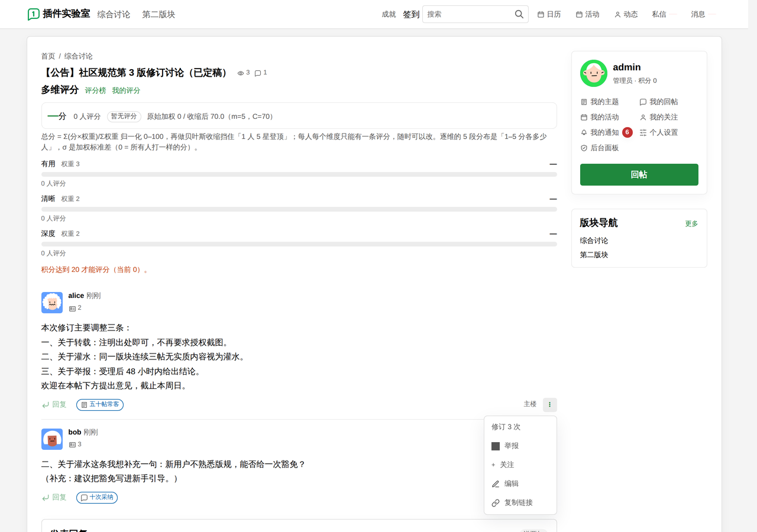The height and width of the screenshot is (532, 757).
Task: Click the 十次采纳 badge
Action: [97, 498]
